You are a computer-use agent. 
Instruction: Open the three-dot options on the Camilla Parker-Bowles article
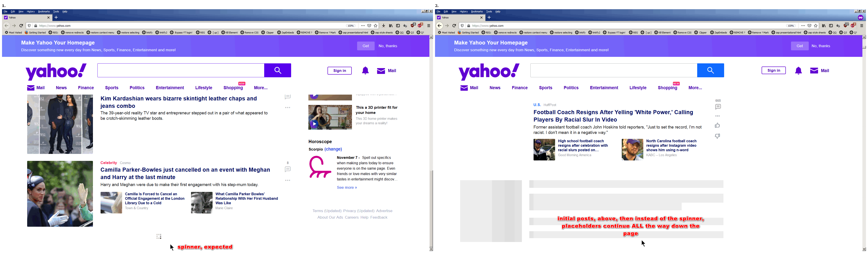click(x=288, y=180)
